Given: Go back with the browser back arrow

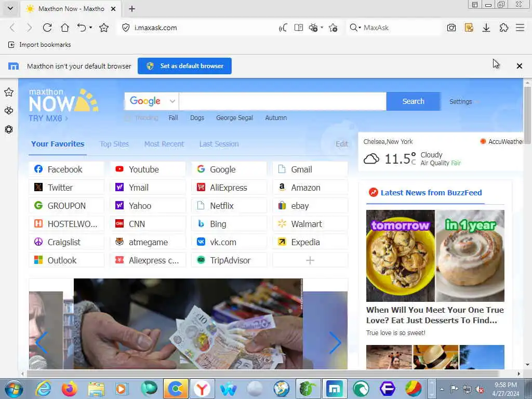Looking at the screenshot, I should pyautogui.click(x=12, y=28).
